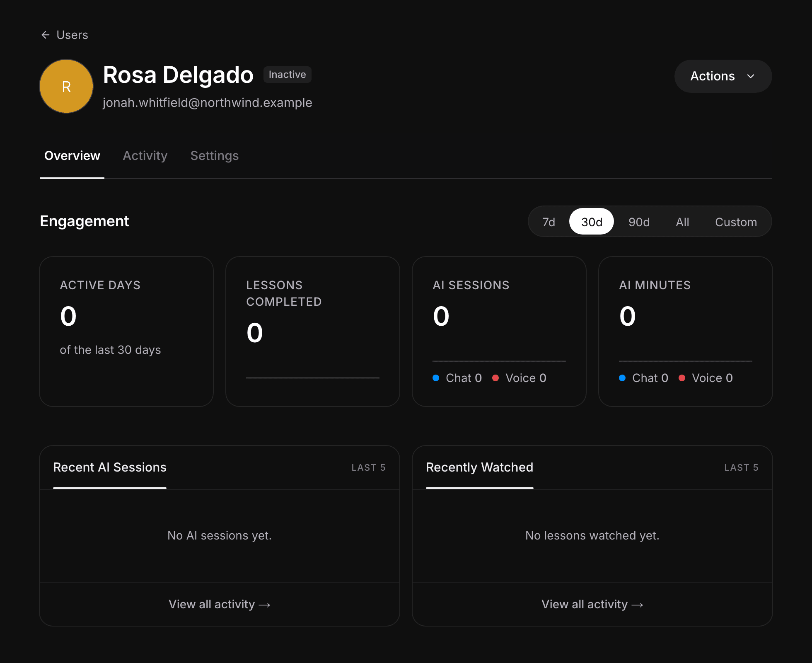Go back to the Users list

point(64,35)
